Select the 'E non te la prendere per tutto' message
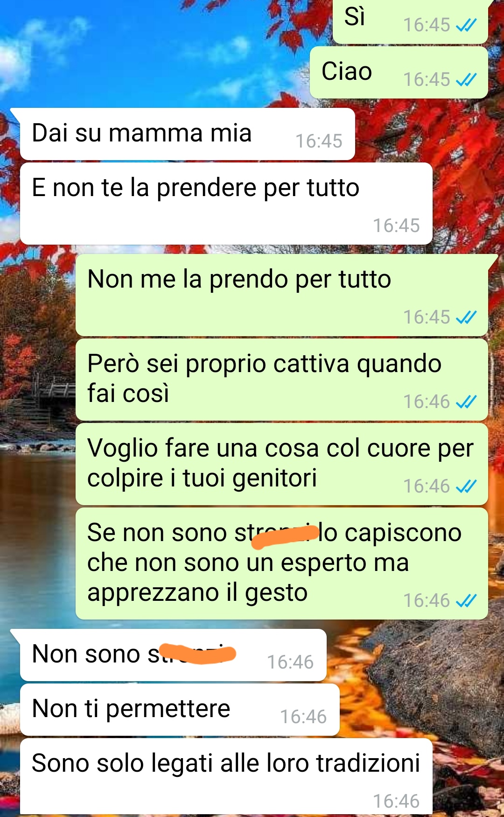Screen dimensions: 504x817 coord(226,204)
